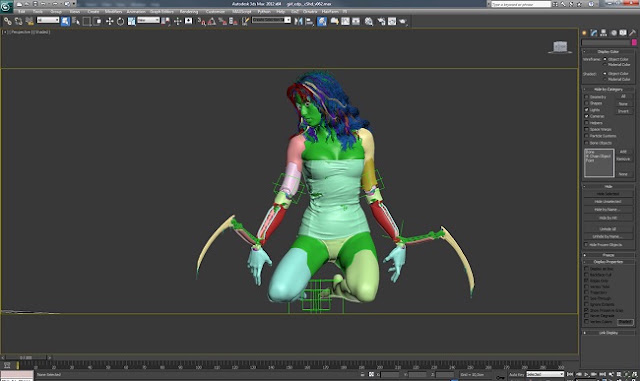Select Material Color for Wireframe display
The image size is (640, 381).
click(x=605, y=65)
